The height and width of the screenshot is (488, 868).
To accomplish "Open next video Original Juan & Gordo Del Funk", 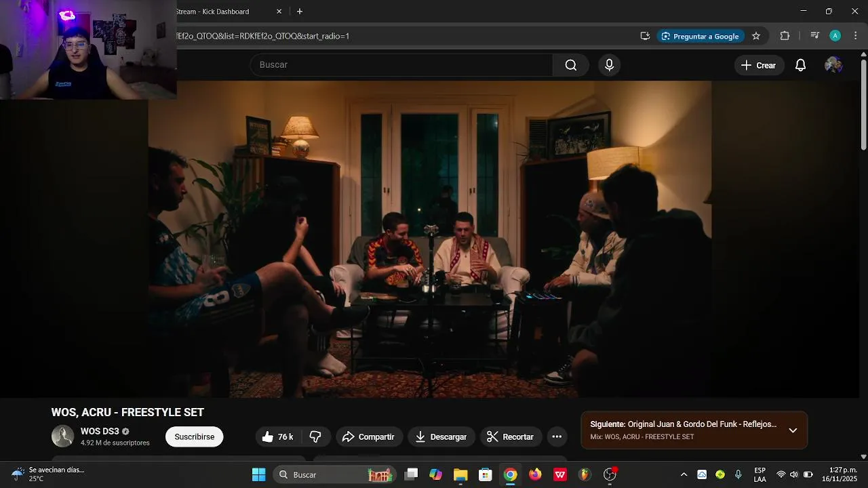I will coord(683,424).
